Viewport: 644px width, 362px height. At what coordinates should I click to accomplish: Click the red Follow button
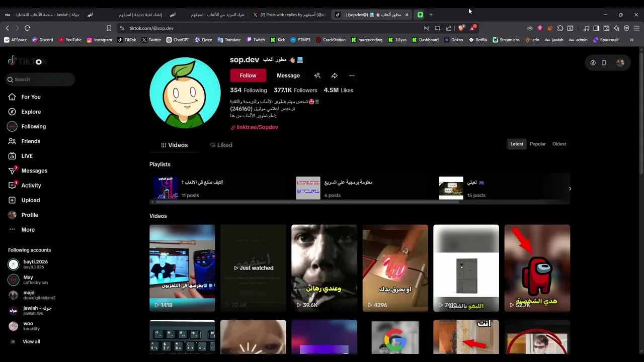[x=248, y=75]
